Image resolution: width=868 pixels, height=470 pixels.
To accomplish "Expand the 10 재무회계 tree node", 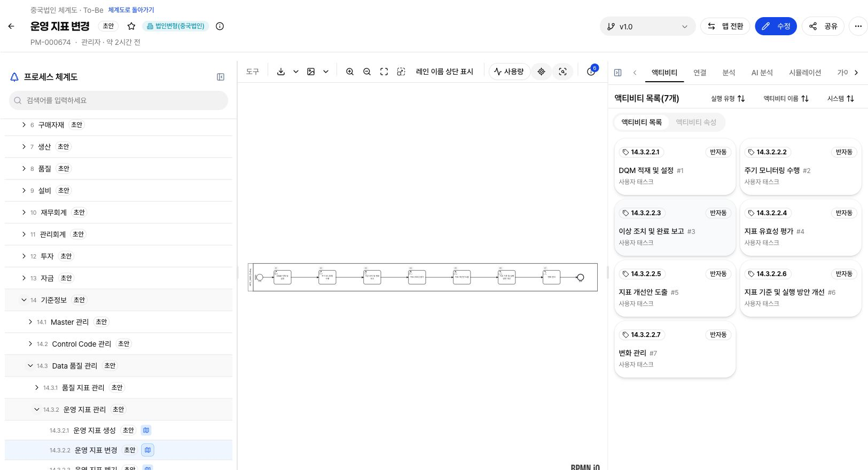I will [24, 213].
